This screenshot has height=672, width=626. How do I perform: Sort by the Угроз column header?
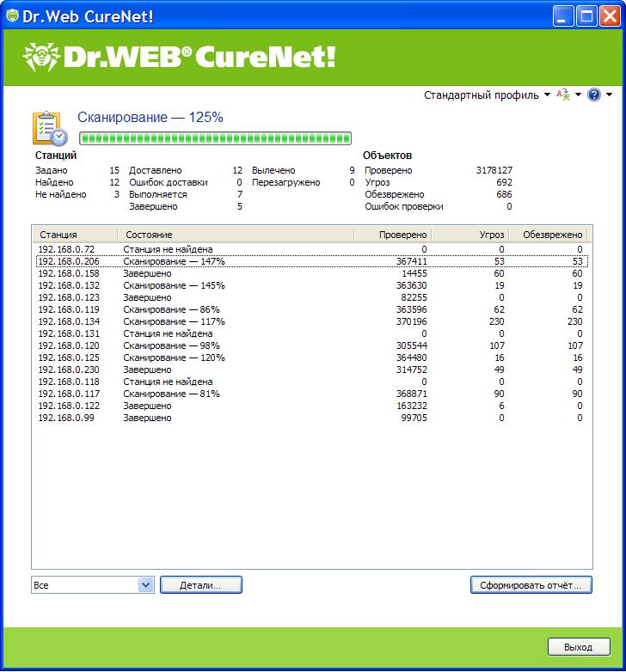click(469, 235)
